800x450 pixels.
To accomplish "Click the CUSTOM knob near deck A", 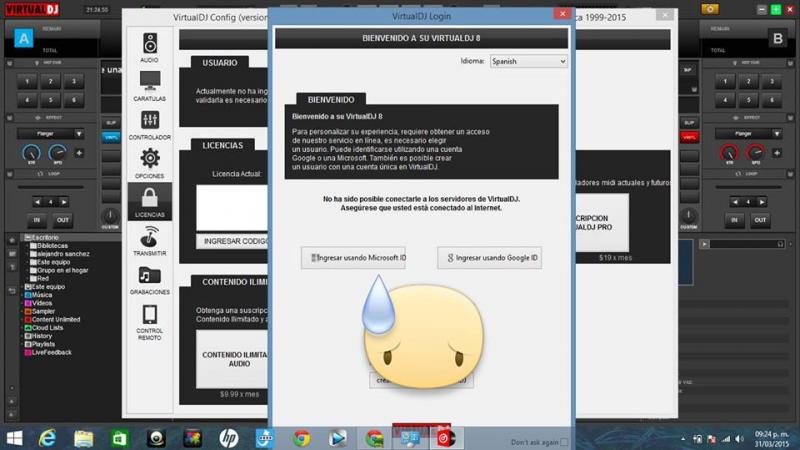I will pyautogui.click(x=110, y=216).
